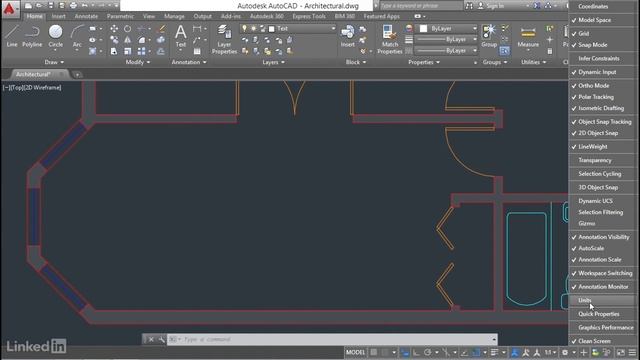
Task: Toggle LineWeight option
Action: (x=602, y=147)
